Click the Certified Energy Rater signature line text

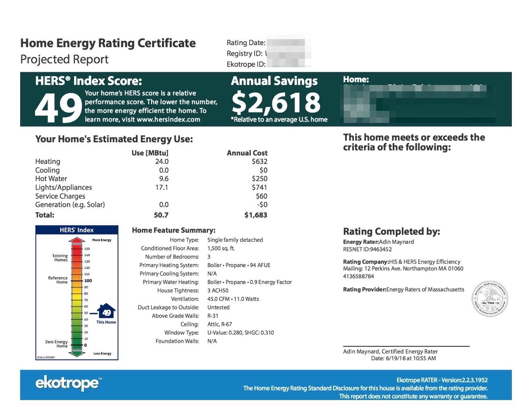390,352
